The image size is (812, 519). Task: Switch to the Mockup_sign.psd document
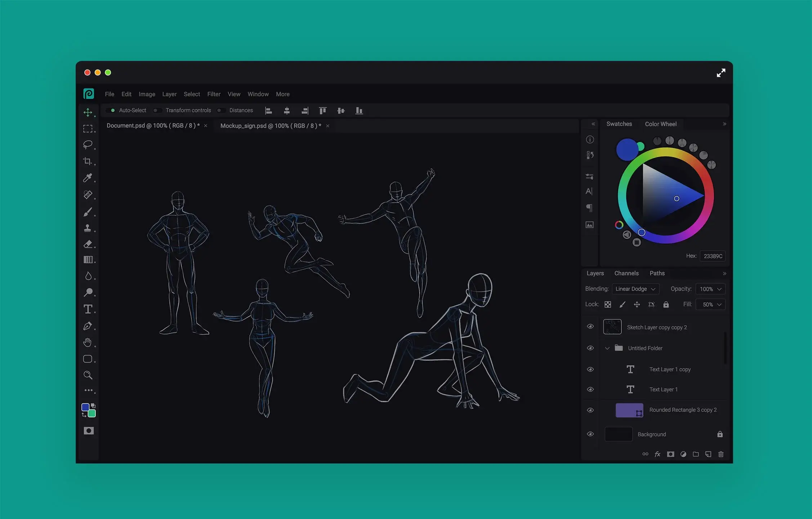(271, 126)
